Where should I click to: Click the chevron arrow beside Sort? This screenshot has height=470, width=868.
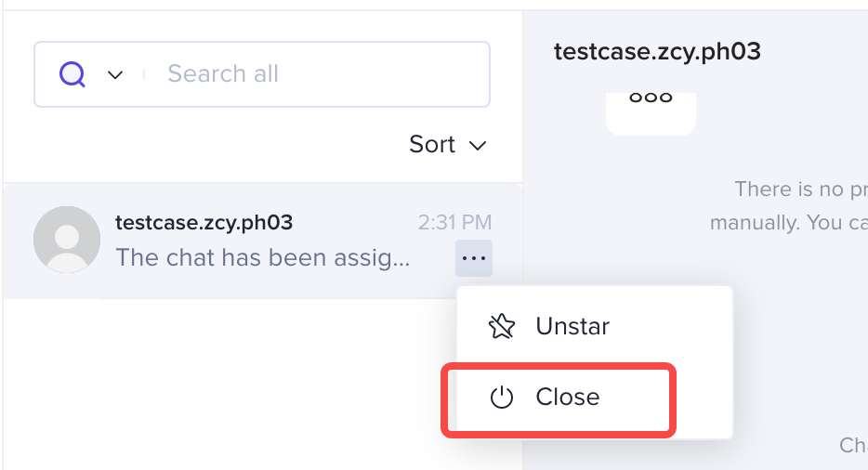[x=478, y=146]
